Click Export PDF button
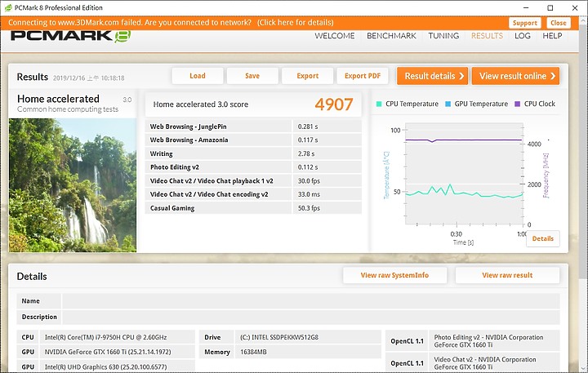The width and height of the screenshot is (588, 373). (363, 76)
